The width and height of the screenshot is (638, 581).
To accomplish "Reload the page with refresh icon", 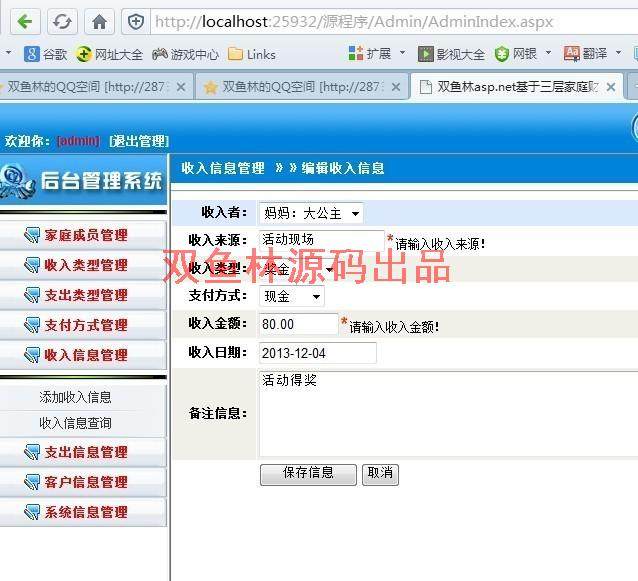I will (62, 22).
